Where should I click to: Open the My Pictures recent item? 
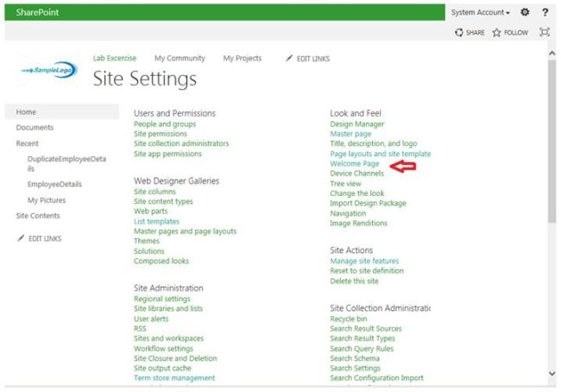pos(47,200)
